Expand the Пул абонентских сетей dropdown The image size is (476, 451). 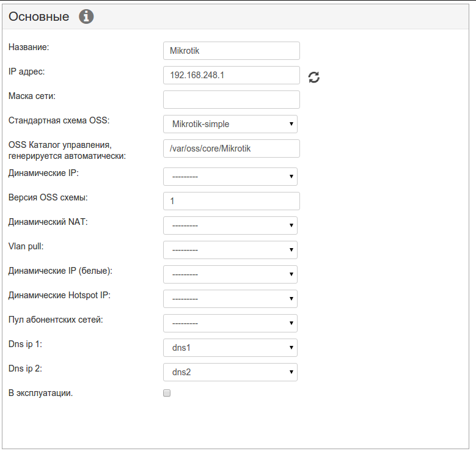pos(230,323)
